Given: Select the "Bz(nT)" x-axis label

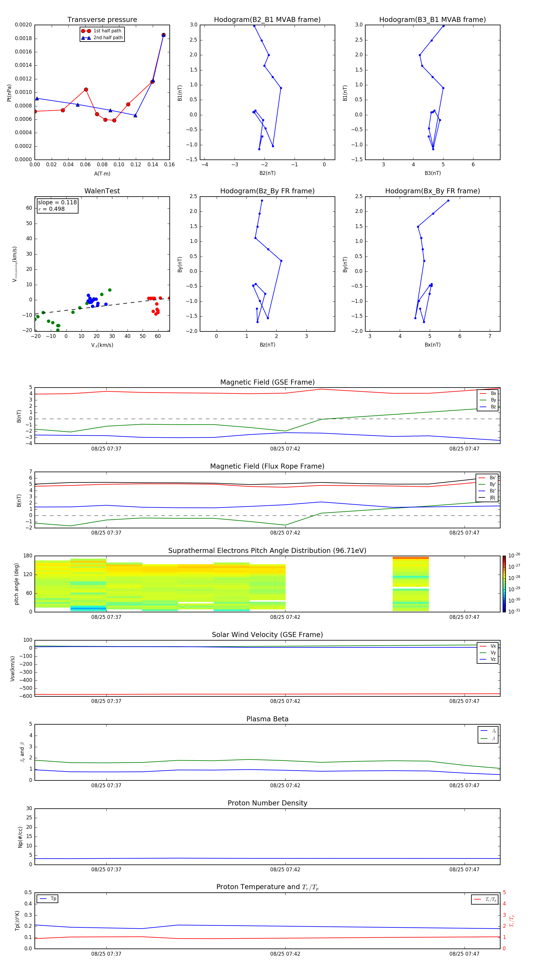Looking at the screenshot, I should [267, 345].
